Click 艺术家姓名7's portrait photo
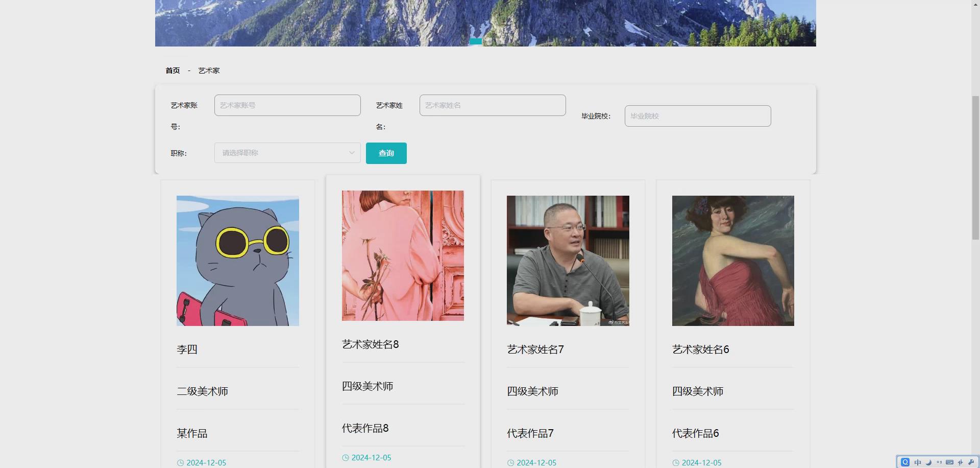This screenshot has width=980, height=468. [568, 261]
